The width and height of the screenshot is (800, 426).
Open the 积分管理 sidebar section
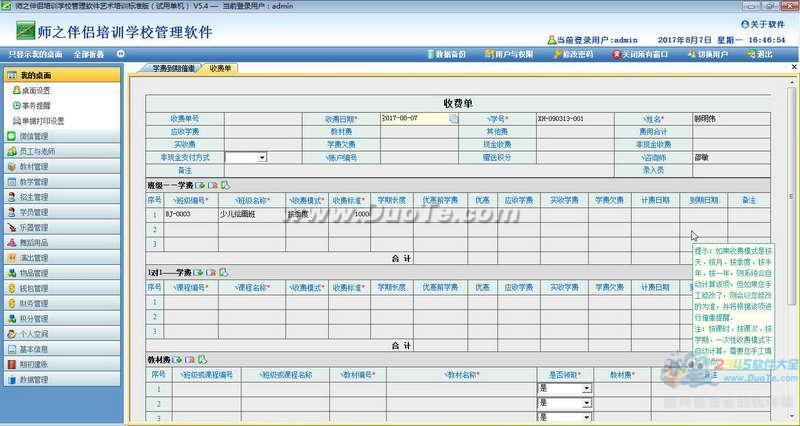coord(62,319)
